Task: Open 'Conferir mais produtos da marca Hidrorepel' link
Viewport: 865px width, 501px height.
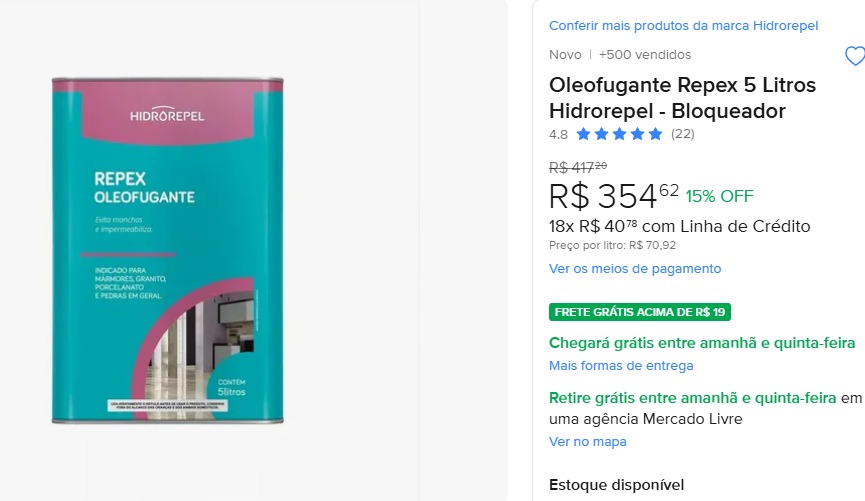Action: [684, 25]
